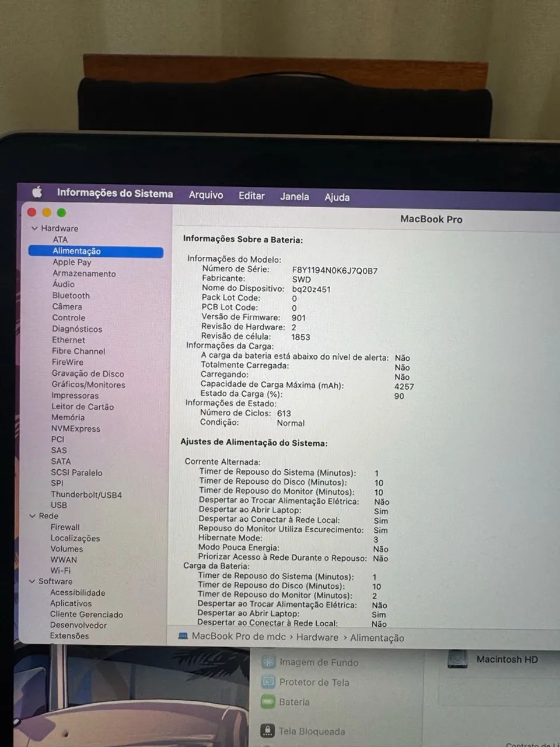Open the Janela menu
560x747 pixels.
click(x=295, y=197)
